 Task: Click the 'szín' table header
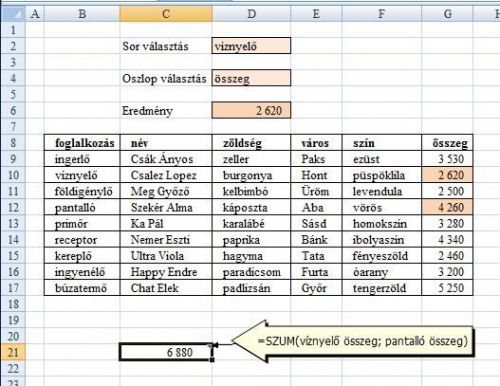click(x=382, y=143)
